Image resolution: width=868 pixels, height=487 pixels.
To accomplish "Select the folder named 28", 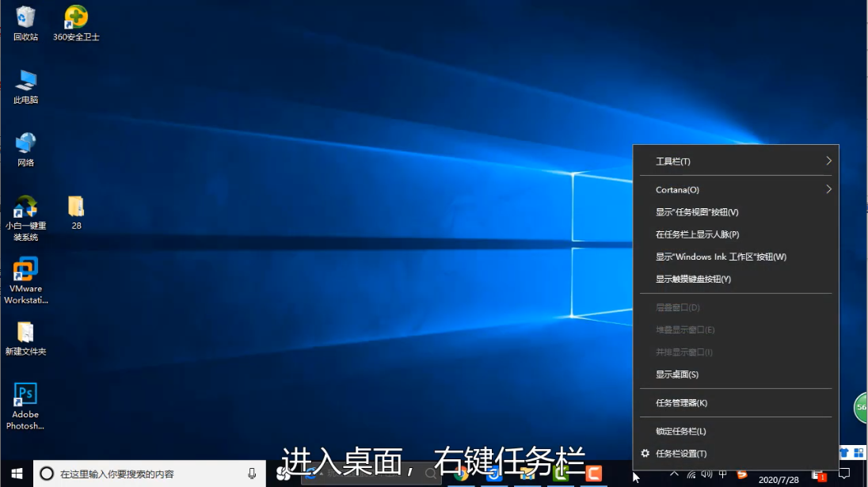I will pos(76,209).
